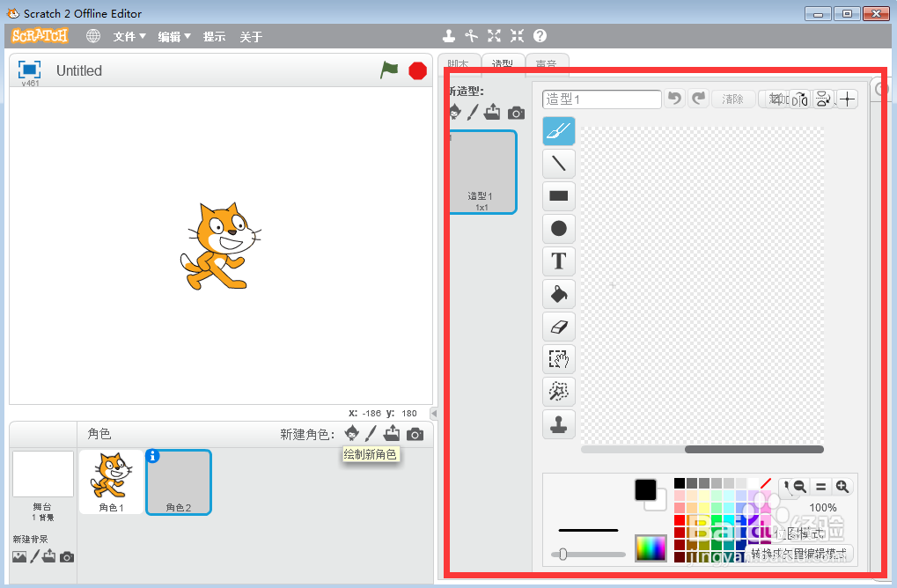The image size is (897, 588).
Task: Set costume center crosshair
Action: [847, 99]
